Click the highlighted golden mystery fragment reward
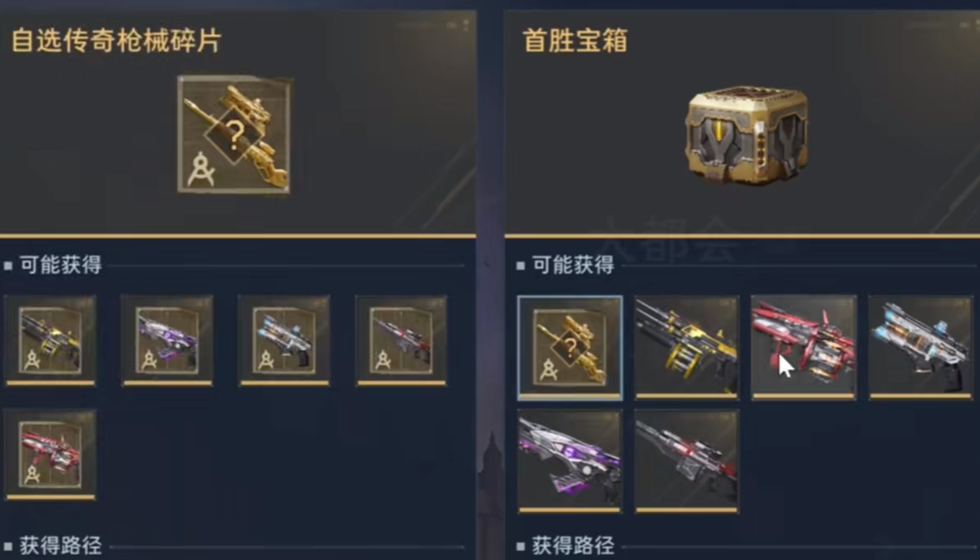This screenshot has height=560, width=980. point(570,347)
